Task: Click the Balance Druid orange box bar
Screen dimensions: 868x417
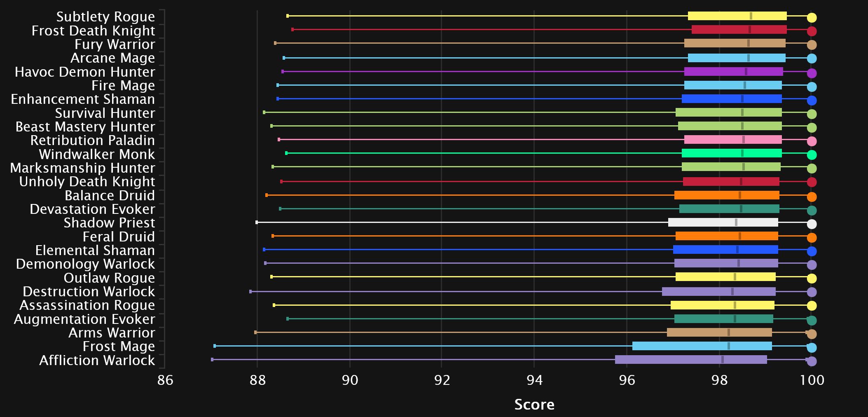Action: 727,195
